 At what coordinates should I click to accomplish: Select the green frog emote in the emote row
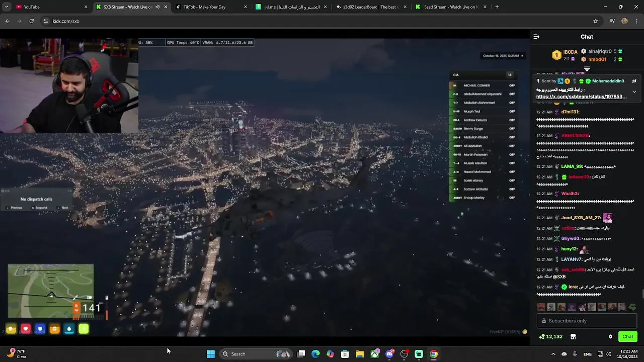(x=632, y=307)
